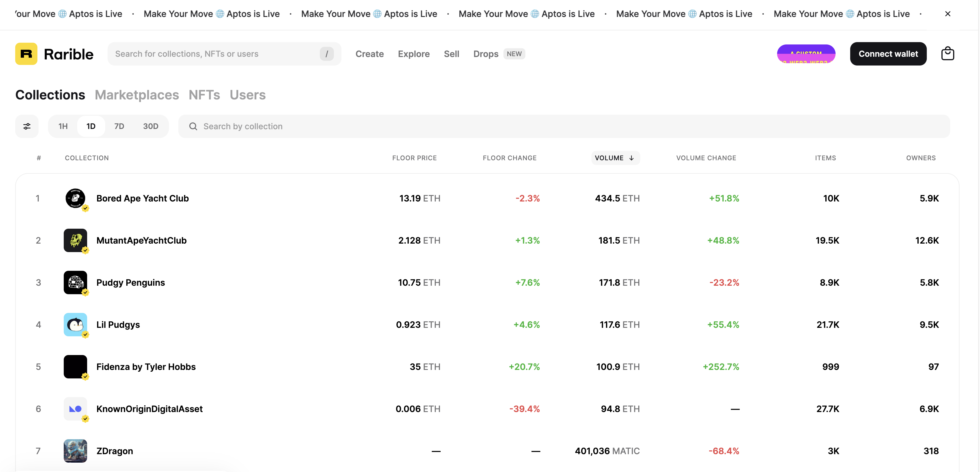This screenshot has height=472, width=980.
Task: Sort by the Volume column arrow
Action: click(632, 158)
